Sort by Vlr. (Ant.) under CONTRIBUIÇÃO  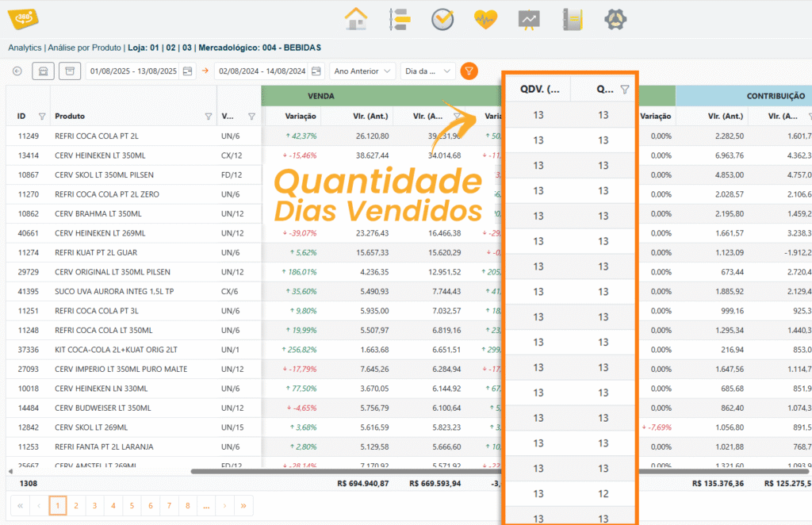[x=726, y=117]
